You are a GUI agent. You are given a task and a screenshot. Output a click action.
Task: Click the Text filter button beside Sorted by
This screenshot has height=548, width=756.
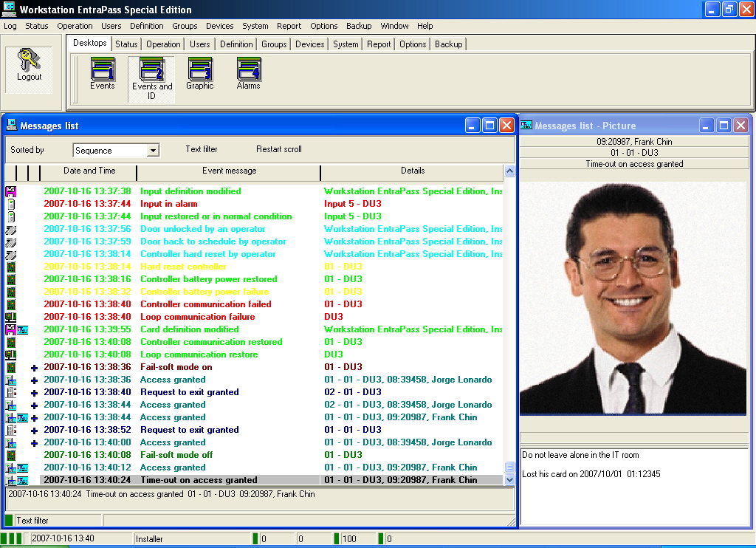(x=202, y=149)
